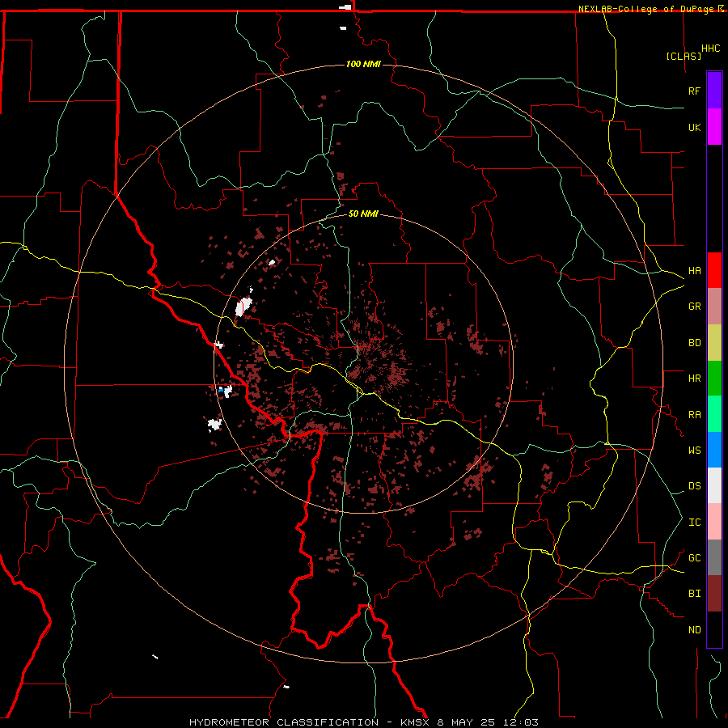
Task: Click the IC legend label
Action: 694,523
